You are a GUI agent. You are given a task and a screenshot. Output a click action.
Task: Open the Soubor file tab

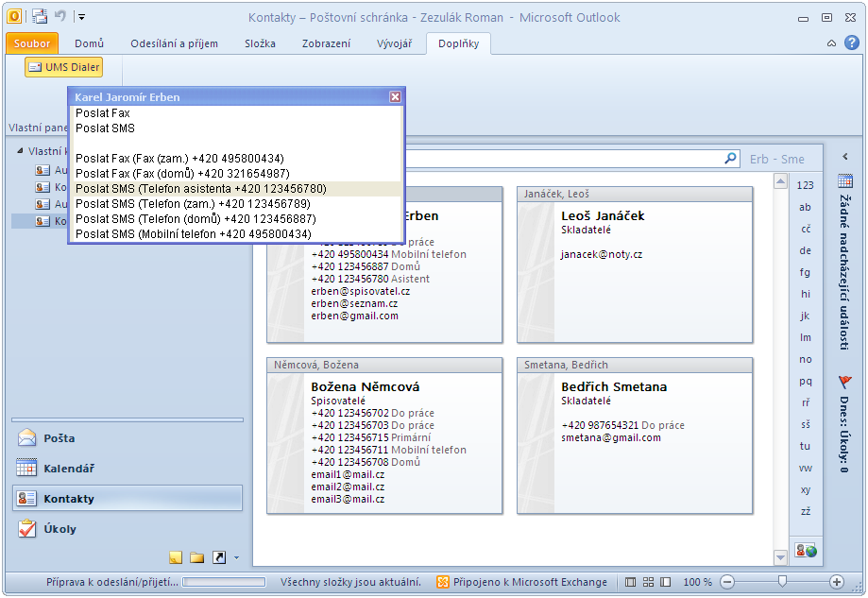click(32, 43)
